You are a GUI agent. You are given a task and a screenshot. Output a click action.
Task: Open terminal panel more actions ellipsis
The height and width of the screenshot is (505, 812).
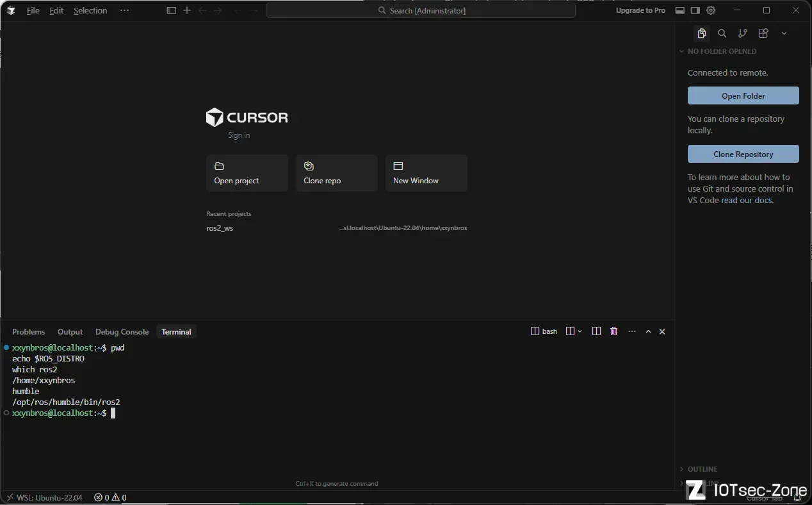(x=632, y=331)
